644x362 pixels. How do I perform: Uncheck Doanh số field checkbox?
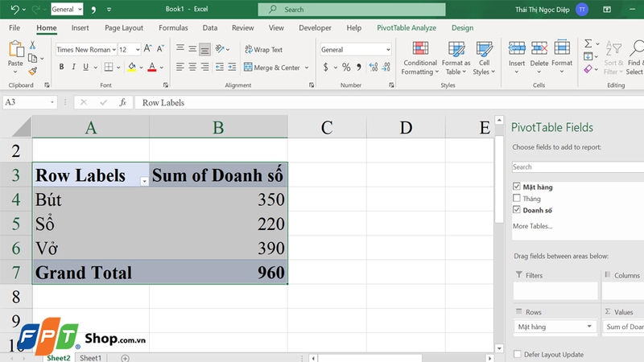pos(517,209)
